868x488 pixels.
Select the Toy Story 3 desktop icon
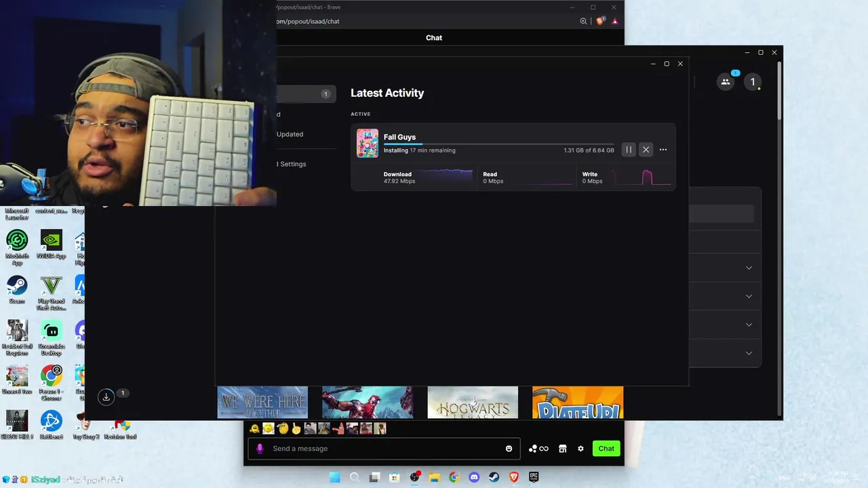click(x=85, y=425)
